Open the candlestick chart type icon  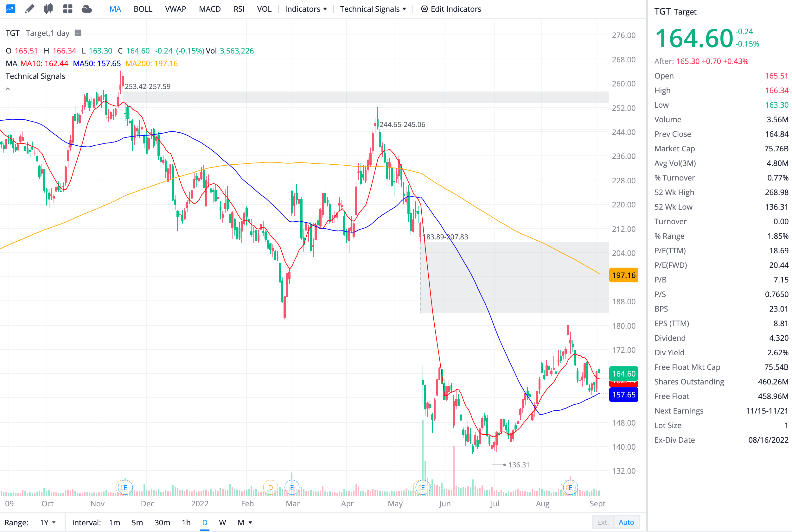point(48,9)
